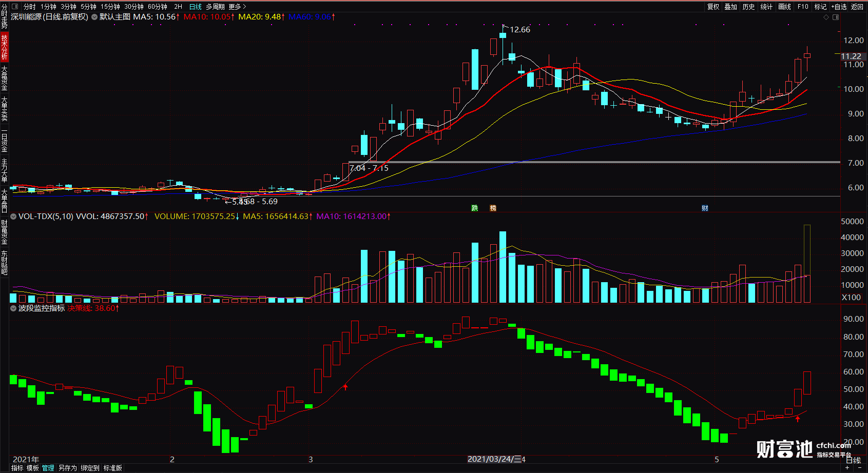Click the 2021/03/24/三 date label
Viewport: 868px width, 473px height.
coord(494,459)
